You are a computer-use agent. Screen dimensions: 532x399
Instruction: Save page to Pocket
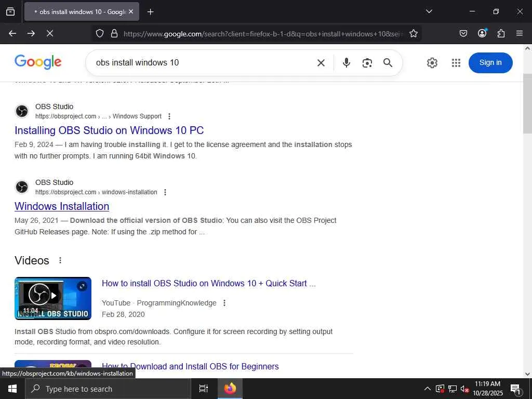(463, 33)
